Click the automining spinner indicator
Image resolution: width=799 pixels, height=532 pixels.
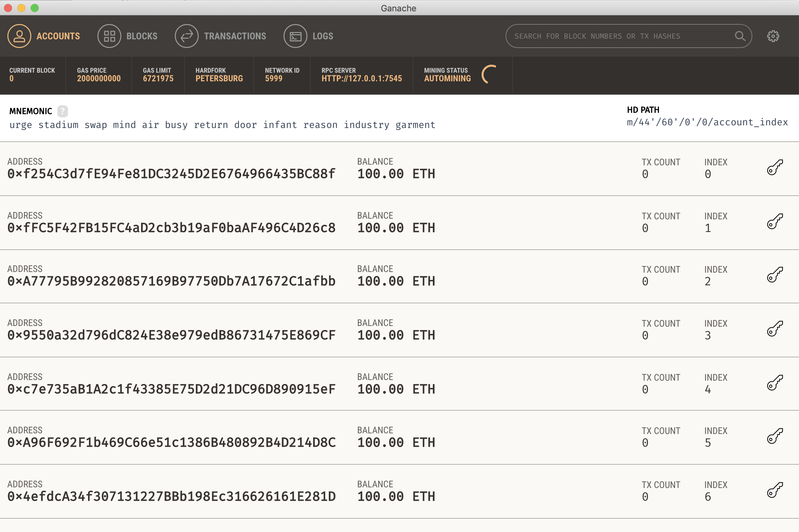click(489, 74)
